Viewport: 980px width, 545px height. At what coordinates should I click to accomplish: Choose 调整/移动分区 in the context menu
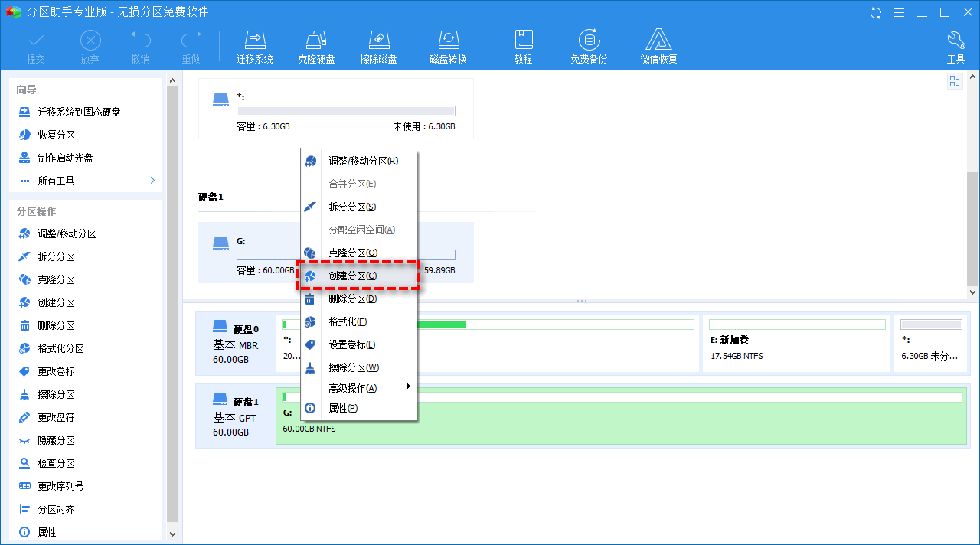363,161
